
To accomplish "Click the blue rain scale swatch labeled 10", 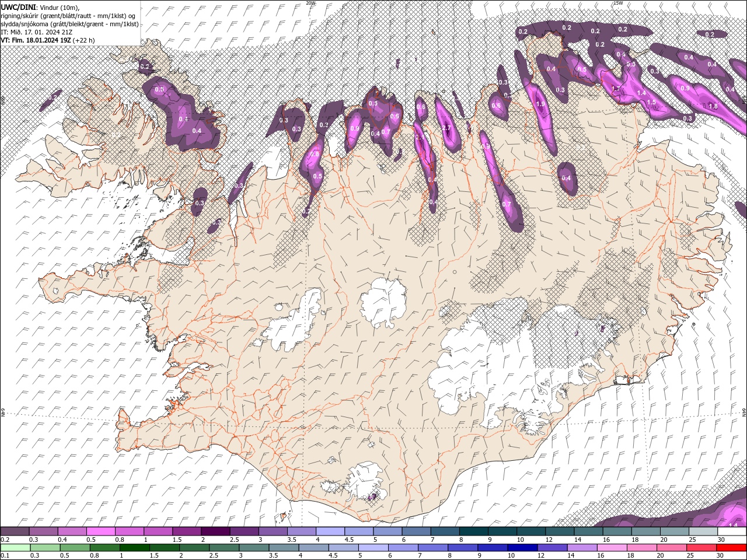I will coord(523,547).
